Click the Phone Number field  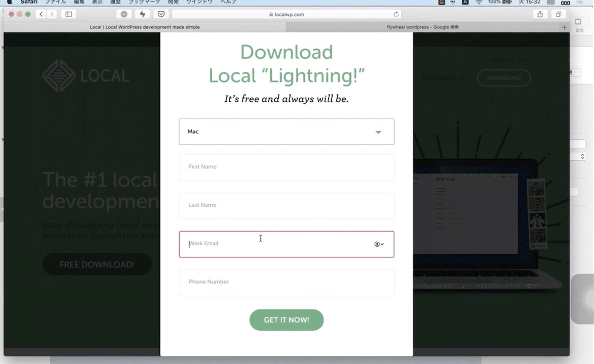point(287,282)
